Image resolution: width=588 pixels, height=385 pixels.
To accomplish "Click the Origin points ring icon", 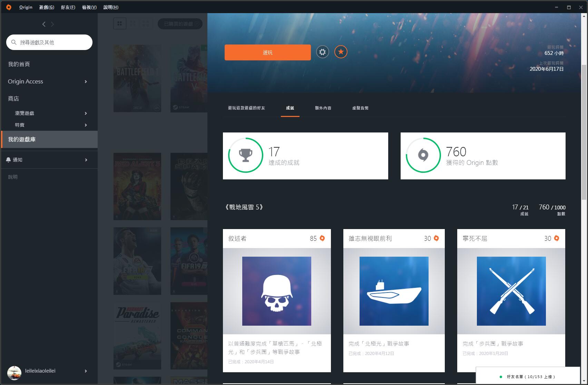I will click(423, 155).
